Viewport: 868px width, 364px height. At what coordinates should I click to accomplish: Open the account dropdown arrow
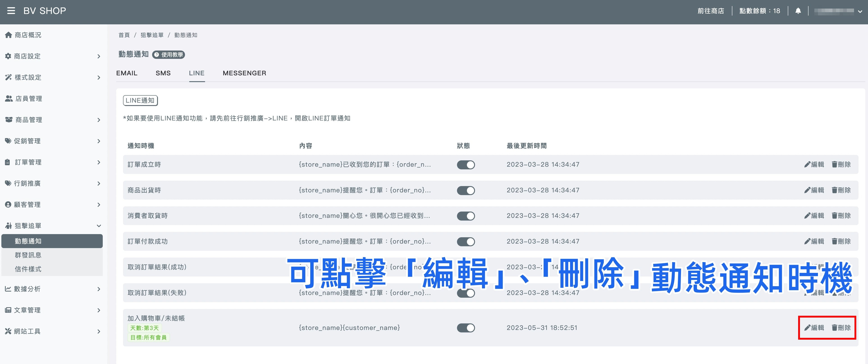click(x=860, y=11)
